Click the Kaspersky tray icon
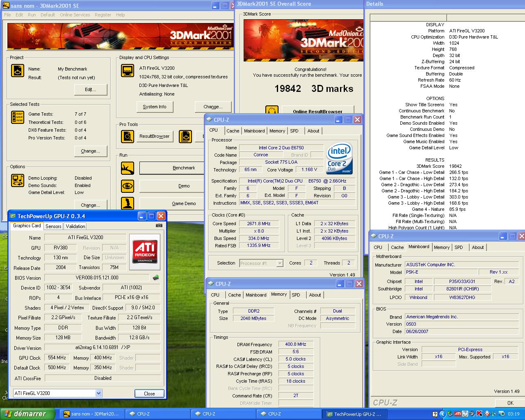525x420 pixels. point(479,414)
